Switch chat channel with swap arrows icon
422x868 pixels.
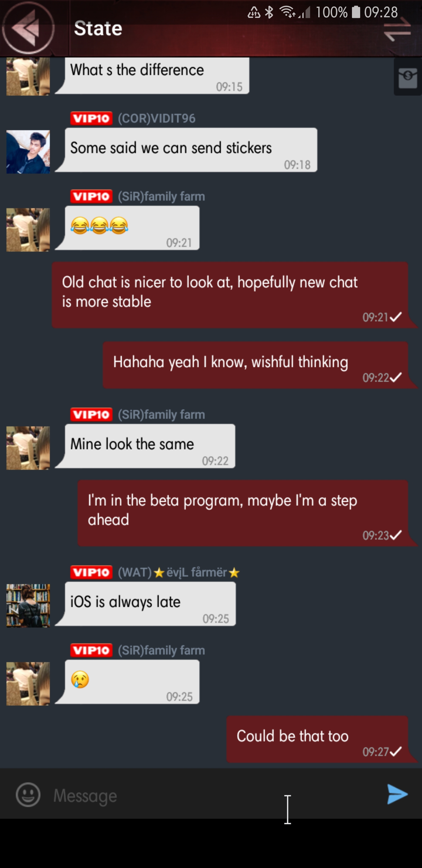pyautogui.click(x=397, y=30)
